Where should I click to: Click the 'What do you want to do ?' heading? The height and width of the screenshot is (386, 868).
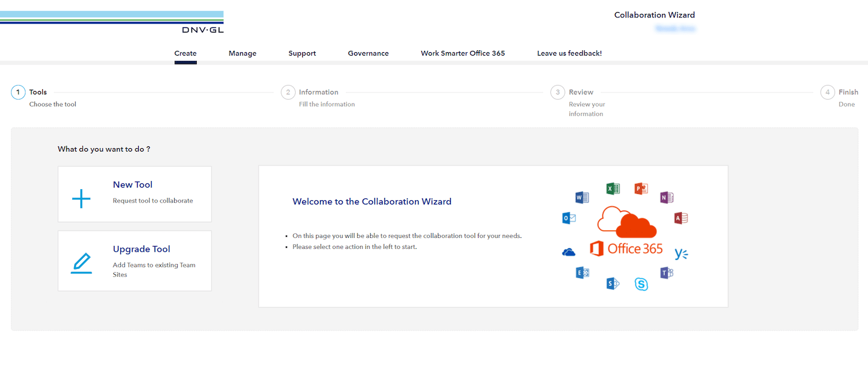[x=104, y=149]
